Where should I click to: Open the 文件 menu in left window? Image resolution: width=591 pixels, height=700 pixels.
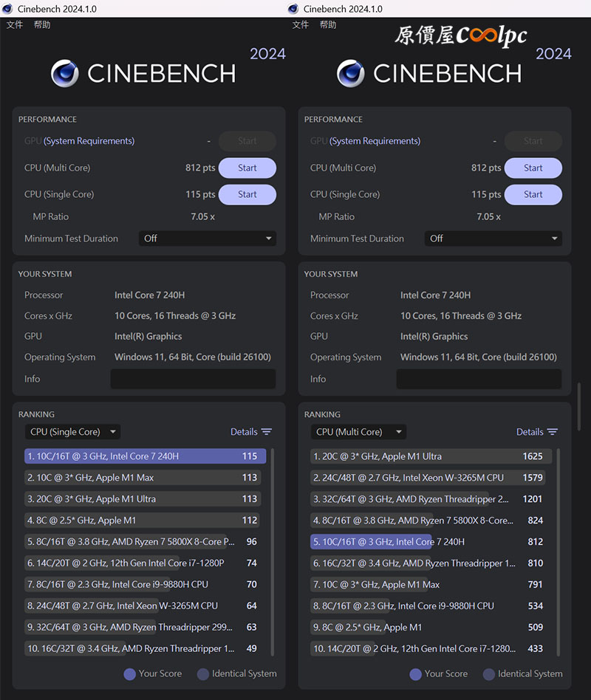click(15, 24)
